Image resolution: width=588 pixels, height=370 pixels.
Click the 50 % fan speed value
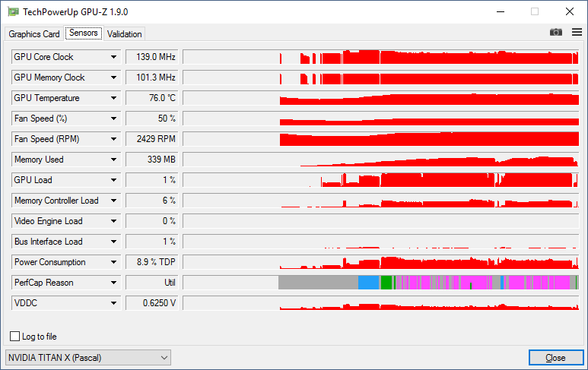click(152, 119)
